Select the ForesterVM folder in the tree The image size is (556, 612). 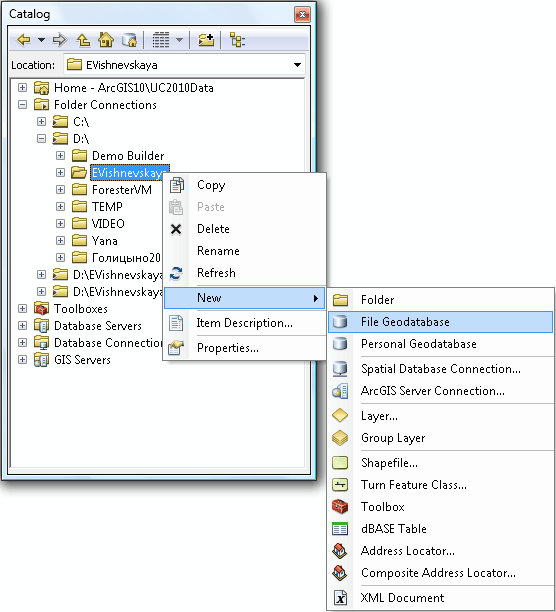(x=121, y=190)
